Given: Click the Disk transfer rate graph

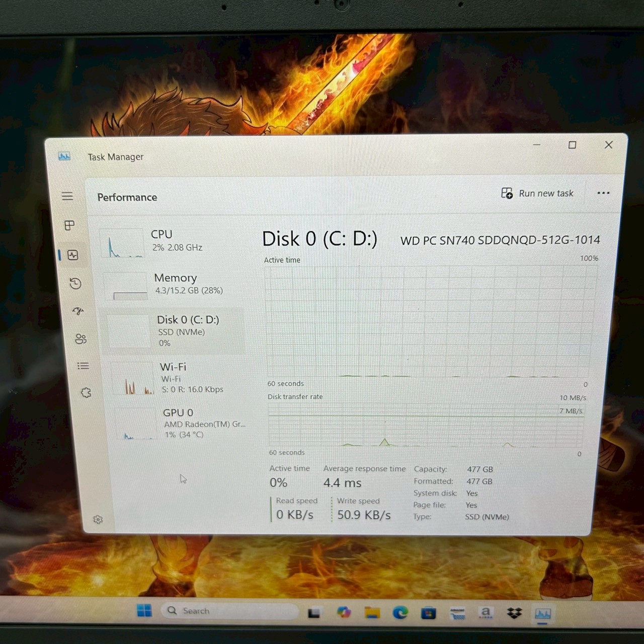Looking at the screenshot, I should point(427,425).
